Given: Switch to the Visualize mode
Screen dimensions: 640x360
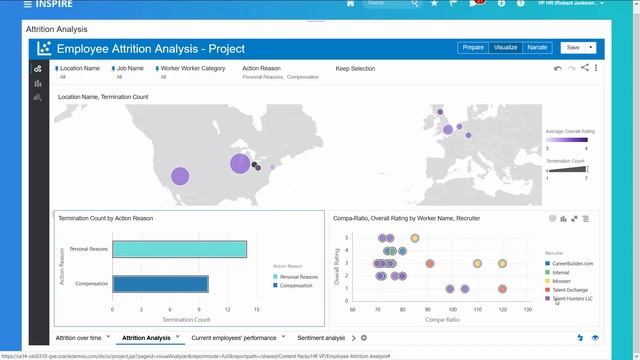Looking at the screenshot, I should [505, 47].
